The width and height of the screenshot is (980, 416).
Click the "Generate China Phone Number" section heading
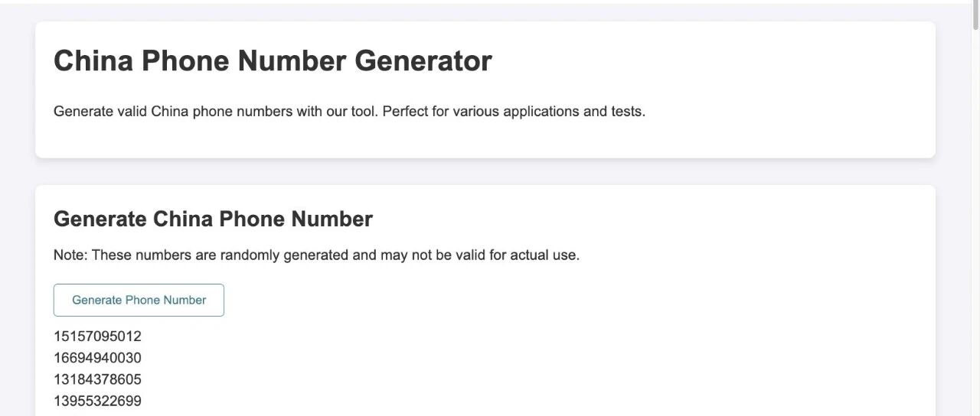pos(213,219)
